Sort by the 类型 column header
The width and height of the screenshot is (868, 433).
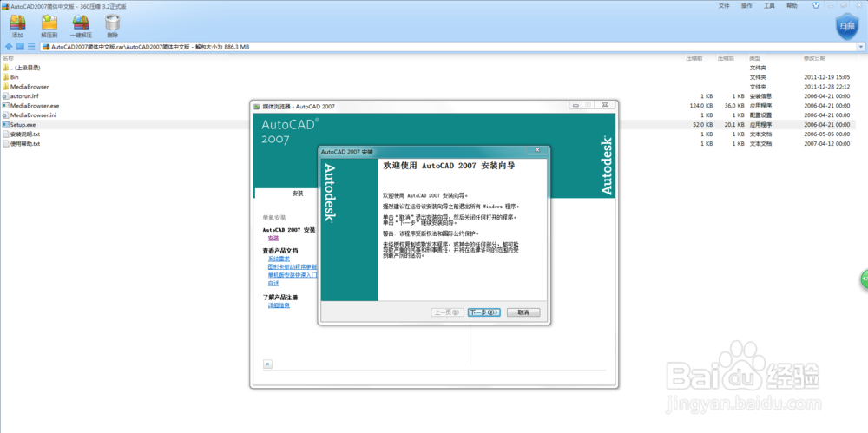point(755,58)
